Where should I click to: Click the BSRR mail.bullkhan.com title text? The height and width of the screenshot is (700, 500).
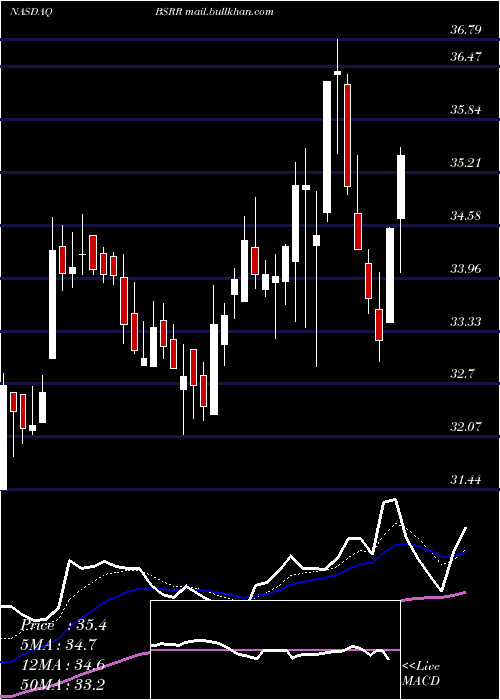coord(214,12)
